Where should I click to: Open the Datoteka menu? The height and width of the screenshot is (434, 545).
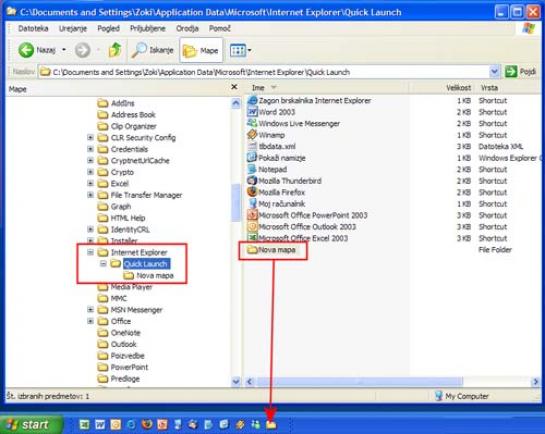[33, 28]
